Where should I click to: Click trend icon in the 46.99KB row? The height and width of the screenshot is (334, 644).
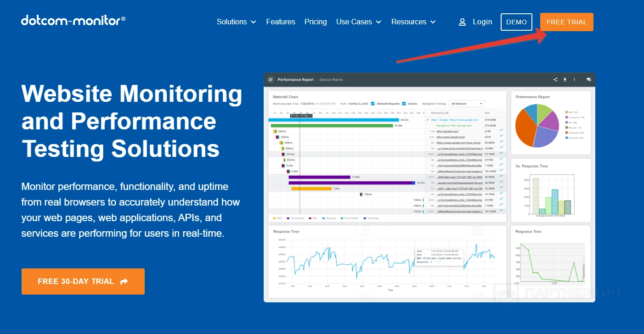(501, 182)
